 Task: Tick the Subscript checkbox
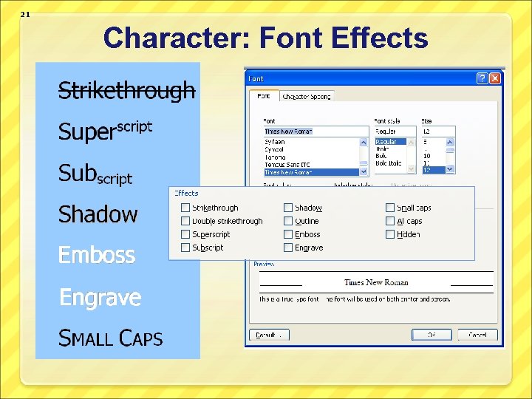[185, 248]
